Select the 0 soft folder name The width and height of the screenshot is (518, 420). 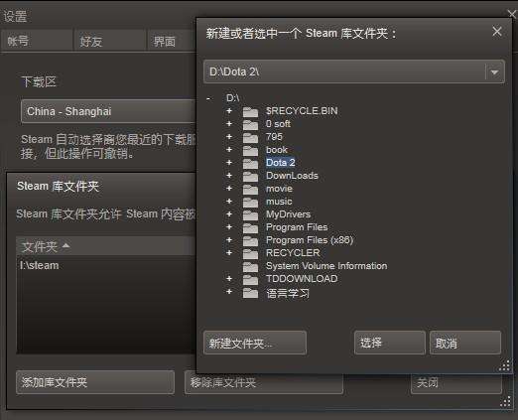(278, 124)
